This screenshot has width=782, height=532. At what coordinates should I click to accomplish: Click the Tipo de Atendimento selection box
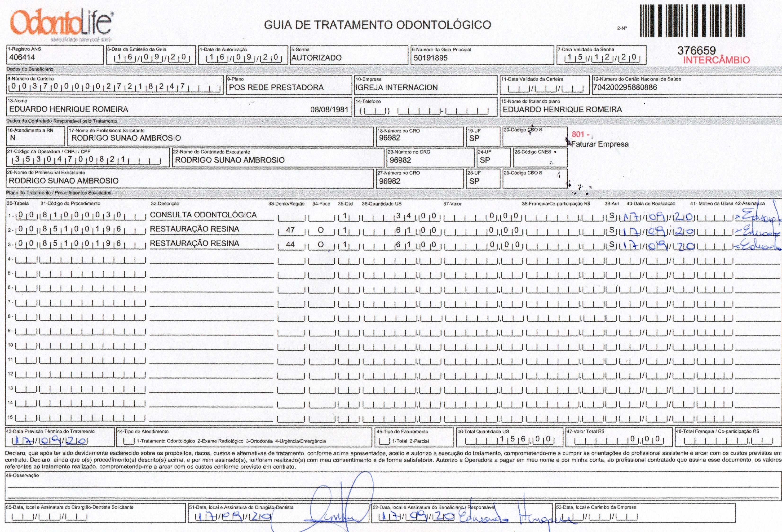coord(129,441)
